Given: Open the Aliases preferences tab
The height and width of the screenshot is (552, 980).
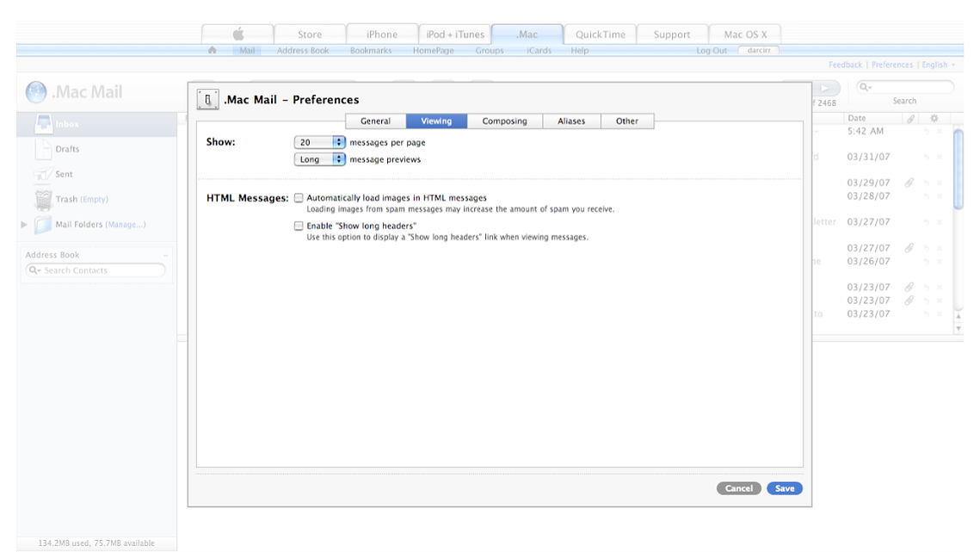Looking at the screenshot, I should click(x=571, y=121).
